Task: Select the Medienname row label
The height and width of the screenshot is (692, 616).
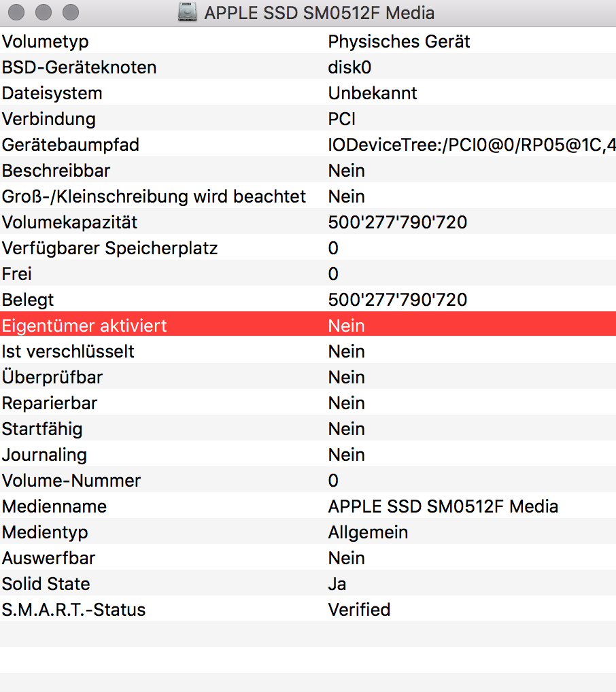Action: tap(54, 506)
